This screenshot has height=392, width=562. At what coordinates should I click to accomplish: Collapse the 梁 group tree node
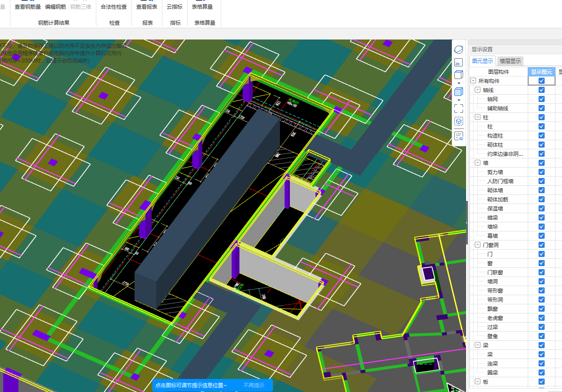(477, 345)
